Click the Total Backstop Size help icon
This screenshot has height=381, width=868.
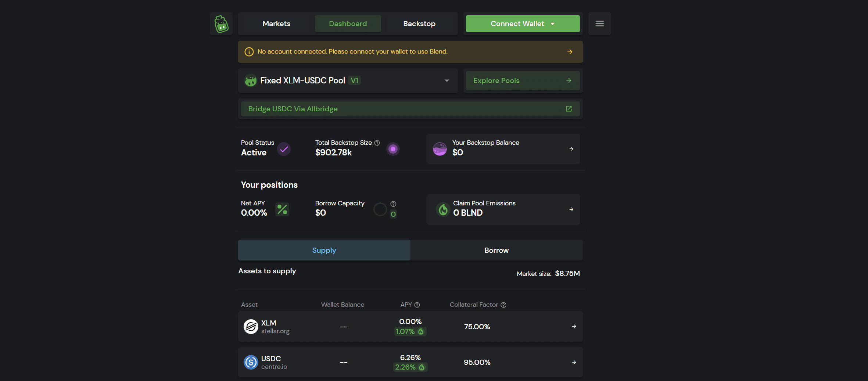[x=377, y=143]
